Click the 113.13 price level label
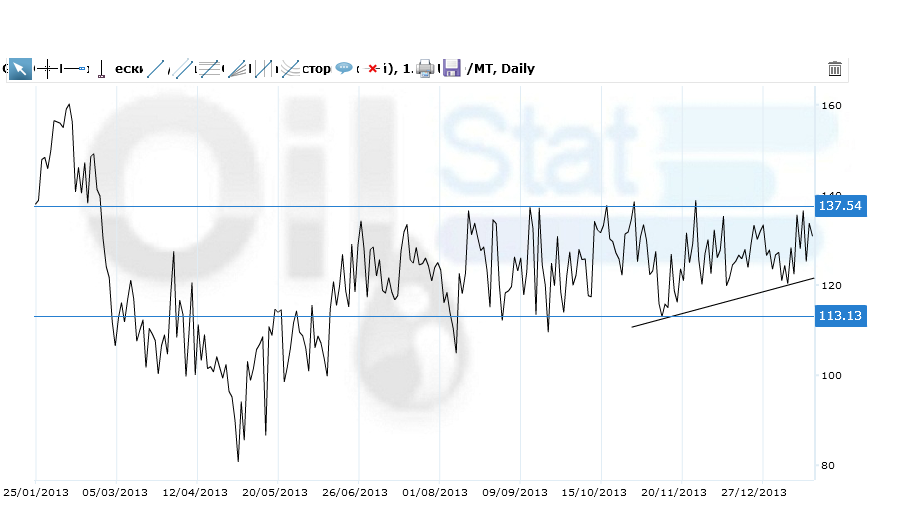The image size is (908, 509). coord(840,316)
